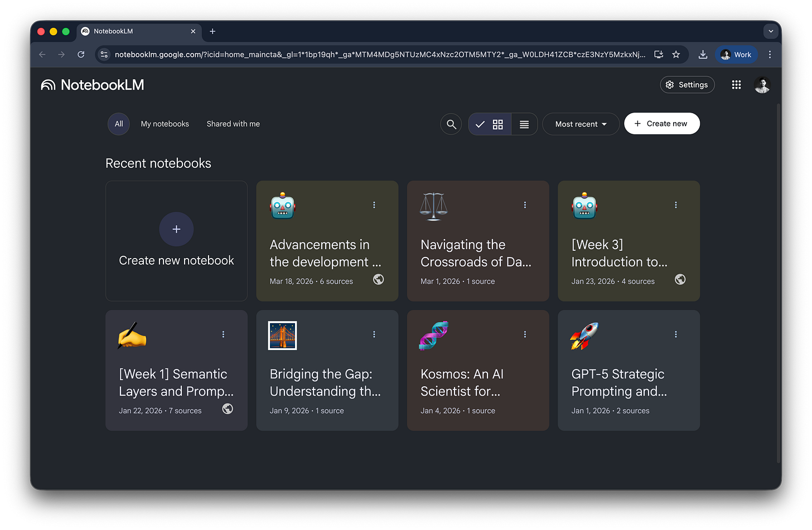Image resolution: width=812 pixels, height=530 pixels.
Task: Open GPT-5 Strategic Prompting notebook title
Action: pyautogui.click(x=619, y=382)
